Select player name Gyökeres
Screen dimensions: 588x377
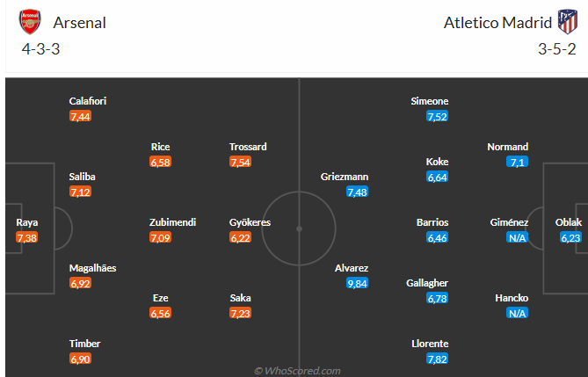[x=250, y=222]
